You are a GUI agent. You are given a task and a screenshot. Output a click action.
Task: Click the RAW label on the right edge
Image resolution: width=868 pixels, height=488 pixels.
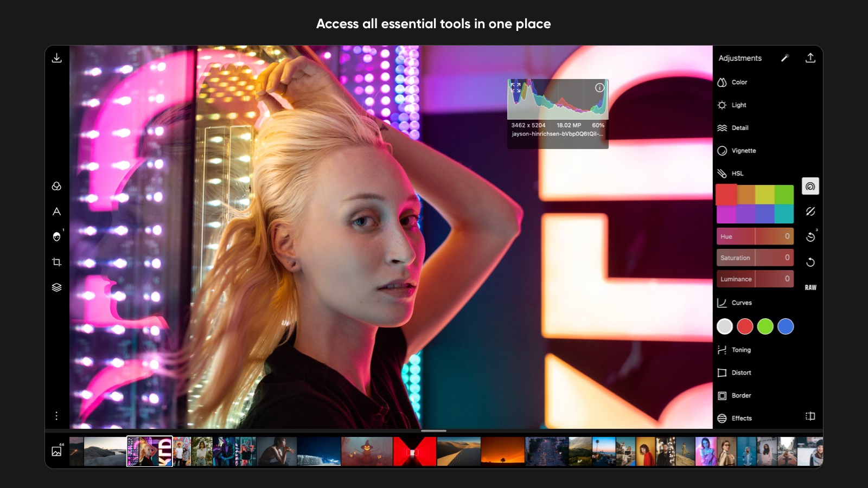pyautogui.click(x=810, y=287)
